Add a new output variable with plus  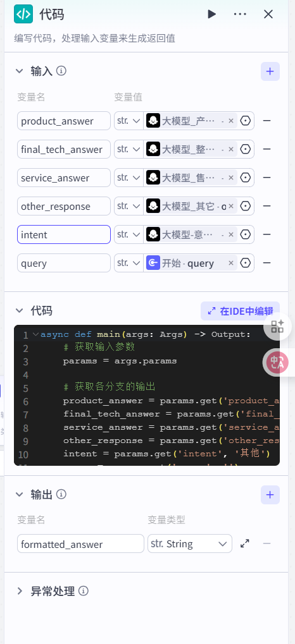click(x=270, y=495)
